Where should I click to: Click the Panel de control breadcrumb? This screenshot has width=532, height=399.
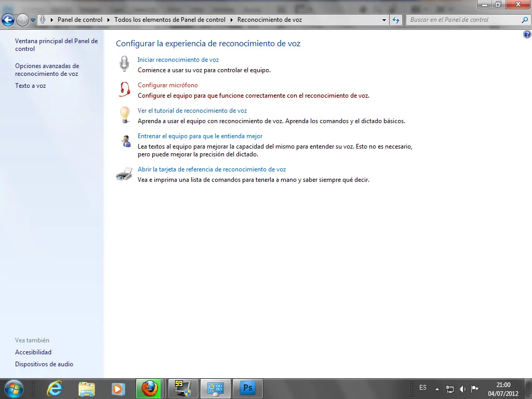[x=79, y=20]
